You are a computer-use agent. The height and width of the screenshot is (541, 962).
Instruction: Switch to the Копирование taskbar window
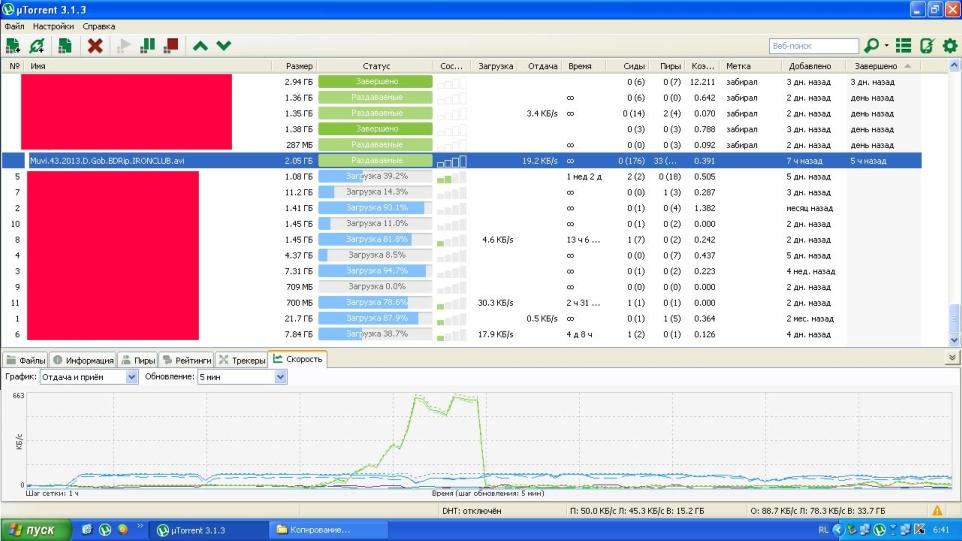pyautogui.click(x=329, y=530)
